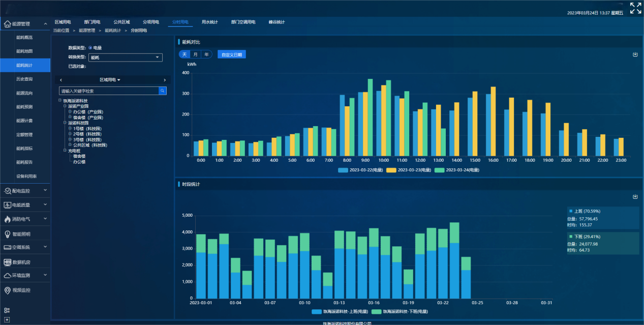This screenshot has height=325, width=644.
Task: Select the 月 time range button
Action: coord(195,54)
